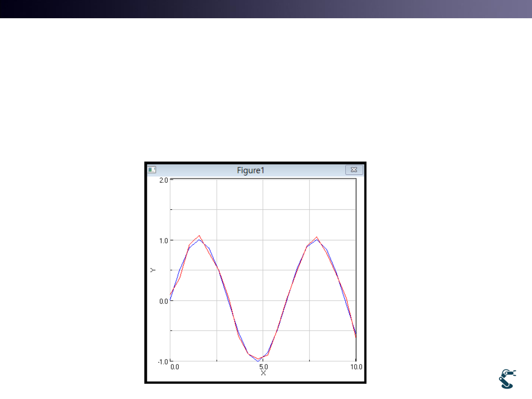Click the Figure1 title text

[x=251, y=170]
